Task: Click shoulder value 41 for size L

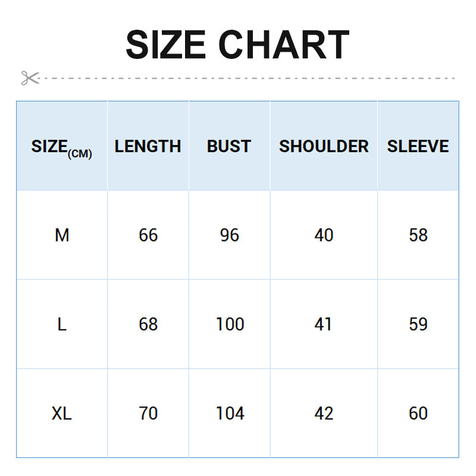Action: pos(324,324)
